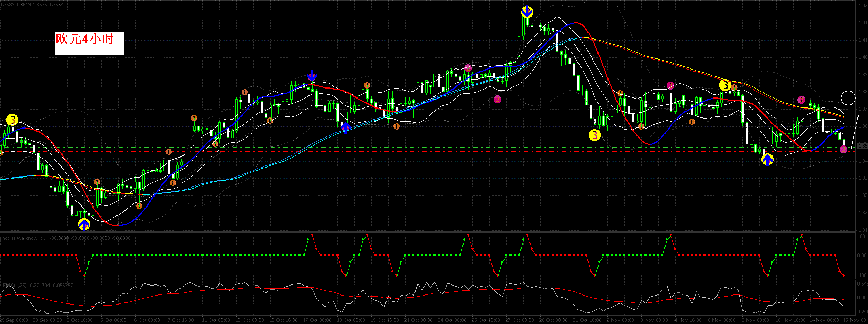Select the yellow 3 marker below the early November low
Screen dimensions: 868x324
coord(594,135)
